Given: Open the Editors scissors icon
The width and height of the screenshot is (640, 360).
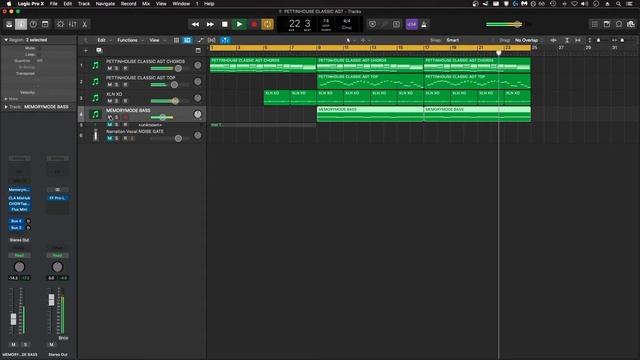Looking at the screenshot, I should [x=84, y=24].
